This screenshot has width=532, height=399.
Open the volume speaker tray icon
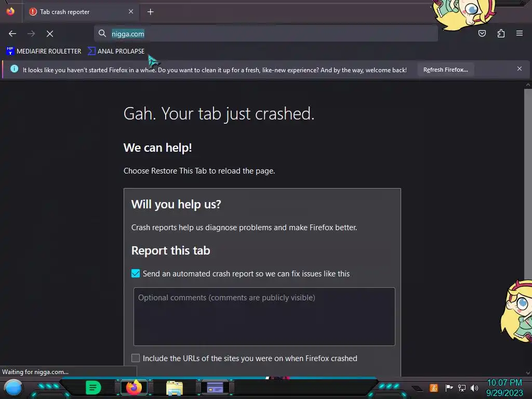tap(474, 388)
